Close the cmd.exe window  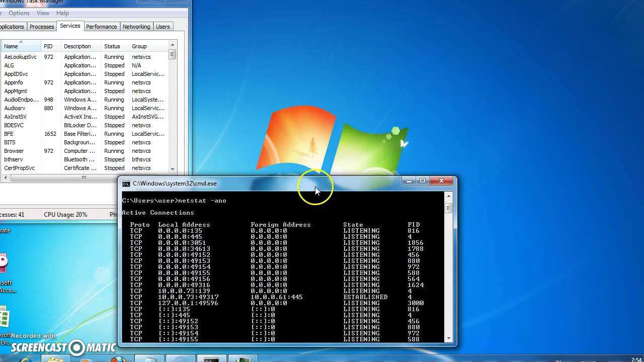441,181
